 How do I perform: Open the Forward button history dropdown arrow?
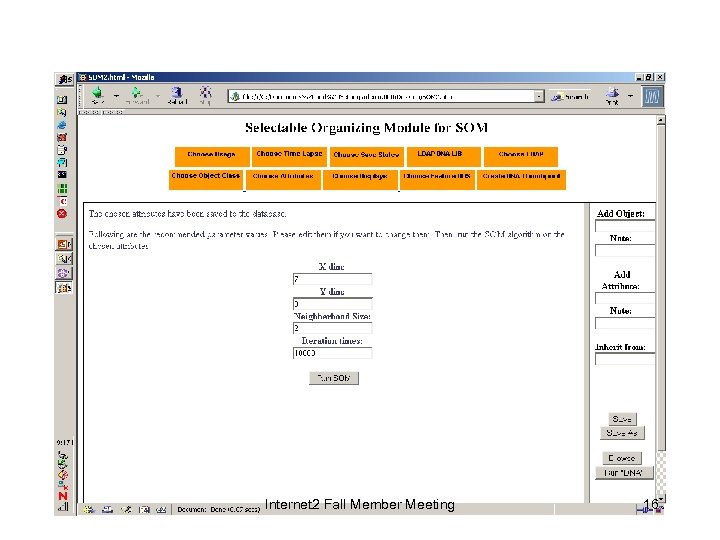[x=158, y=96]
